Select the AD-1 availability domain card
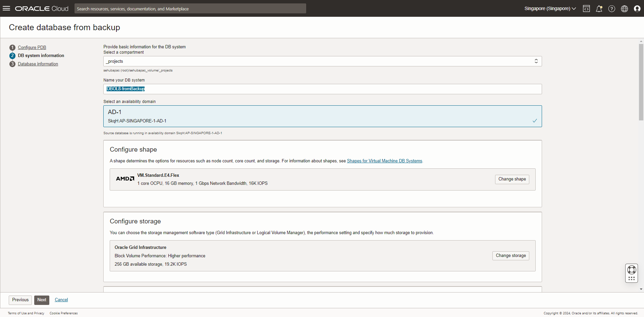This screenshot has height=317, width=644. (x=322, y=116)
